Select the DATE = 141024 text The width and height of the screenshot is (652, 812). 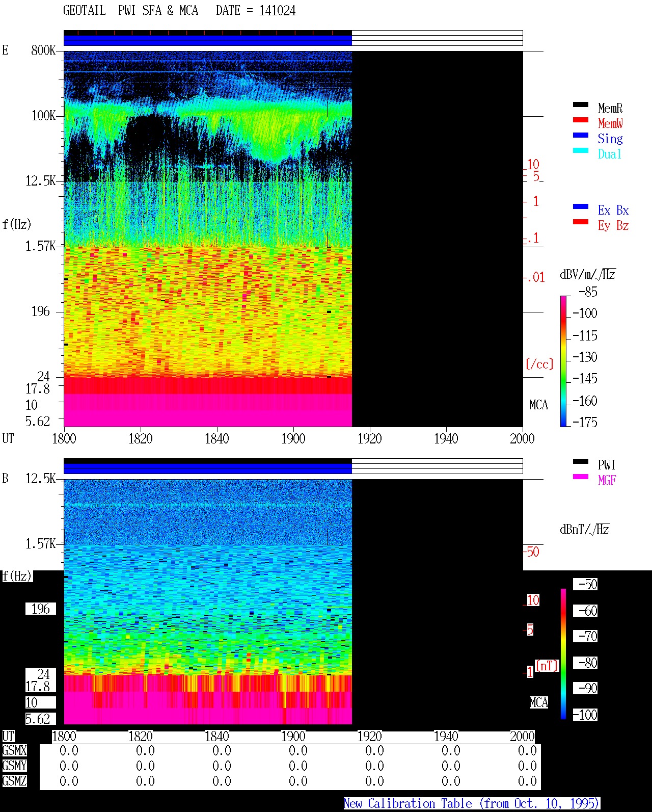[256, 10]
